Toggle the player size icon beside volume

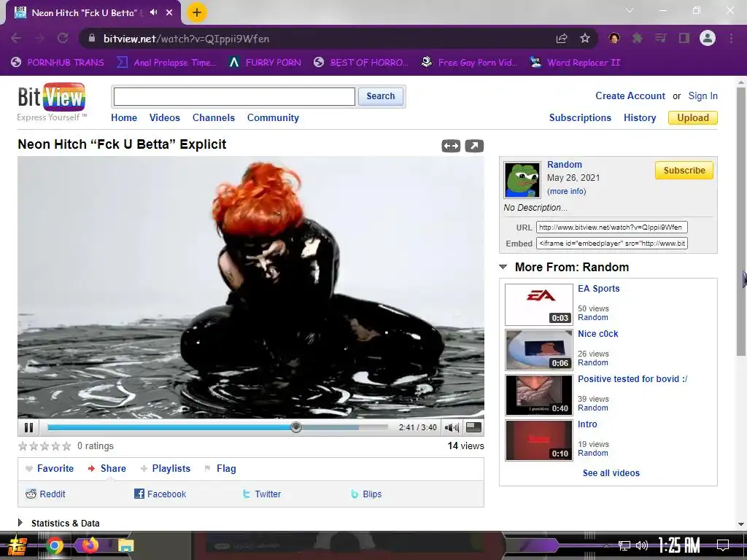(x=473, y=427)
